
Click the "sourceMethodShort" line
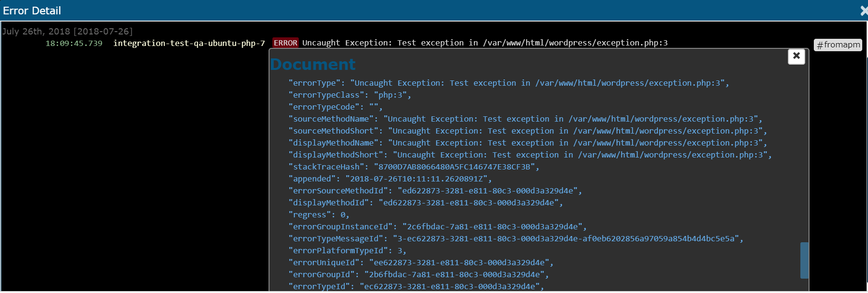(x=528, y=131)
